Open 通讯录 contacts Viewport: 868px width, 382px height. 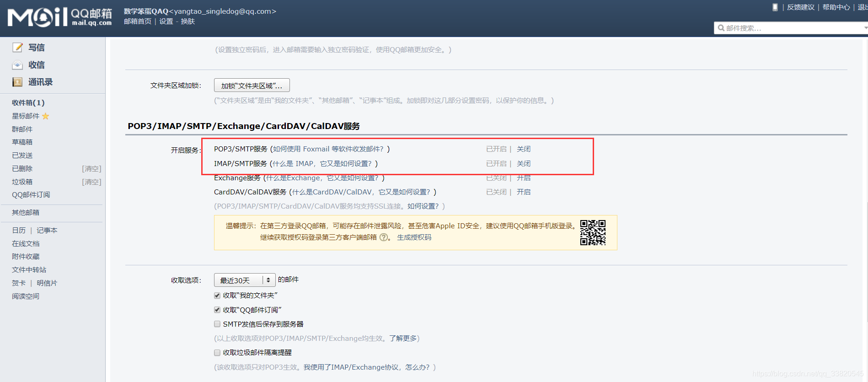tap(40, 82)
